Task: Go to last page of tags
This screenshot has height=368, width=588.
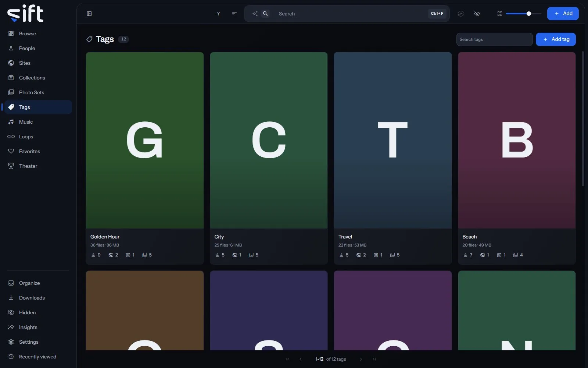Action: 374,359
